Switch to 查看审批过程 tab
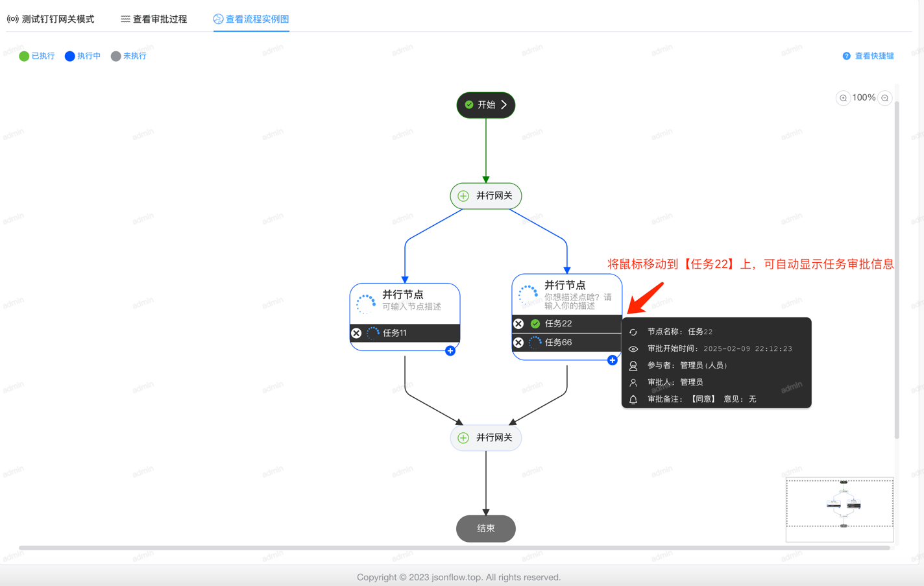Viewport: 924px width, 586px height. 154,19
